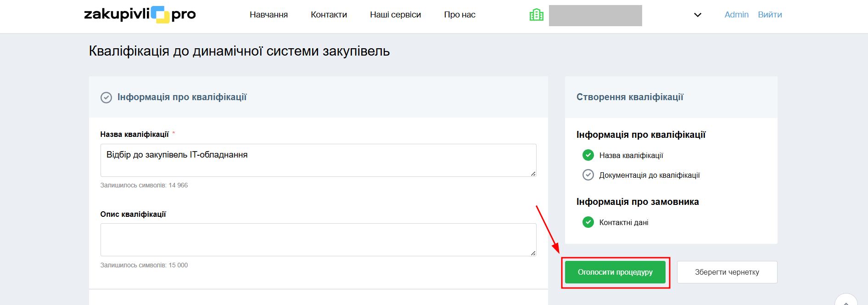Image resolution: width=868 pixels, height=305 pixels.
Task: Save draft with Зберегти чернетку
Action: (x=727, y=272)
